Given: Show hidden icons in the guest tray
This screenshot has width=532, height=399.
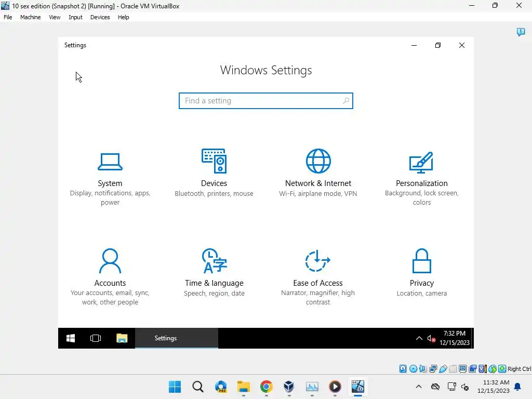Looking at the screenshot, I should [x=419, y=338].
